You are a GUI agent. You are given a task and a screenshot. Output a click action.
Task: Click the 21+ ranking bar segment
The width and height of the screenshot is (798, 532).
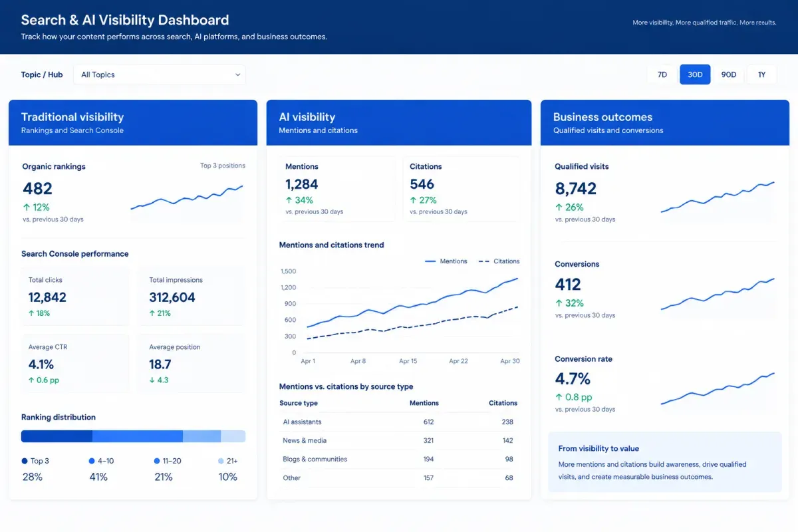point(233,436)
